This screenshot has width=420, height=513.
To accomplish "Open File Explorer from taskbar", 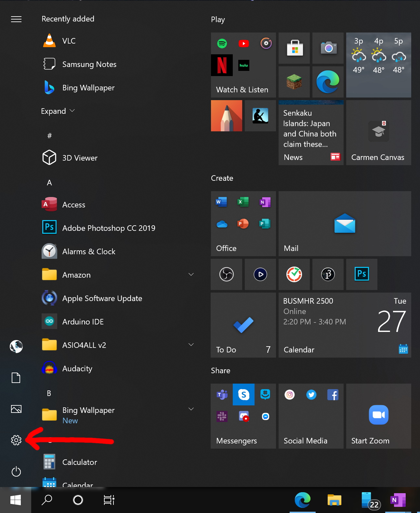I will pos(334,500).
